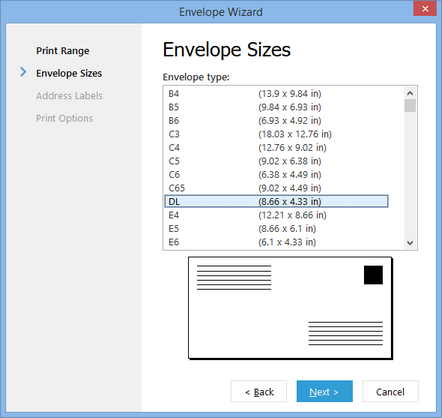Select E5 envelope (8.66 x 6.1 in)
Image resolution: width=442 pixels, height=418 pixels.
click(x=276, y=229)
